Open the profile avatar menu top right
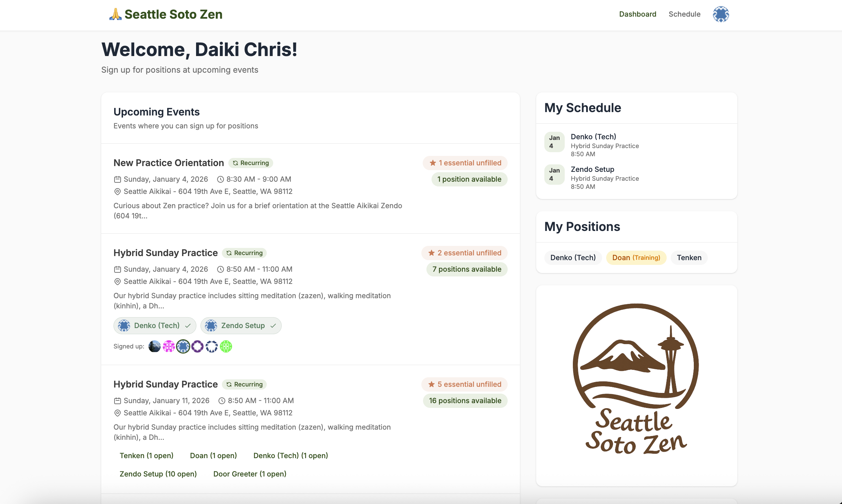The height and width of the screenshot is (504, 842). (x=721, y=14)
